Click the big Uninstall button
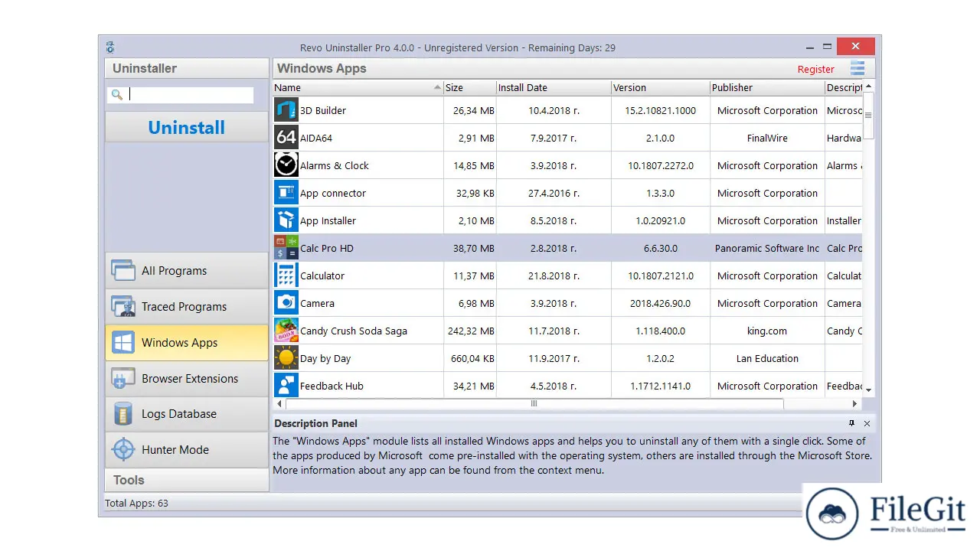Viewport: 980px width, 551px height. [x=187, y=127]
